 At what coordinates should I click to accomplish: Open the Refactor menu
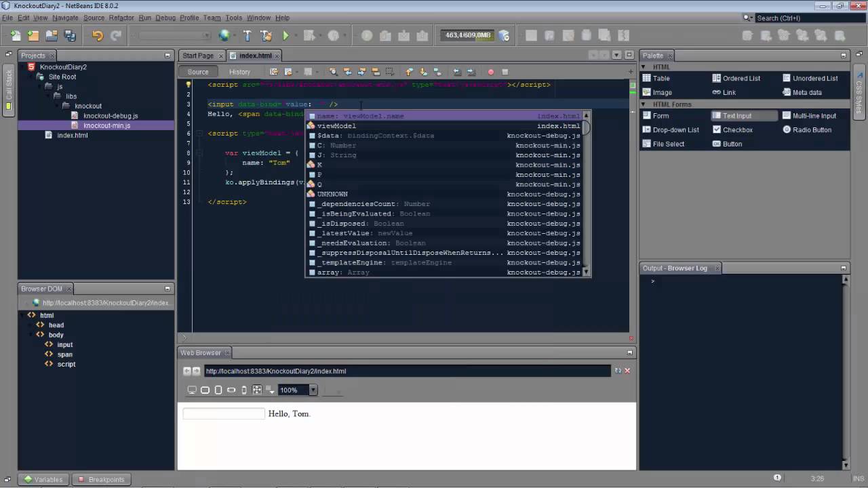pyautogui.click(x=121, y=18)
